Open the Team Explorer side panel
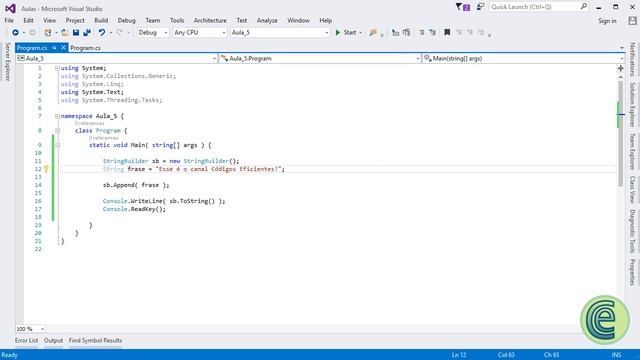 click(632, 151)
